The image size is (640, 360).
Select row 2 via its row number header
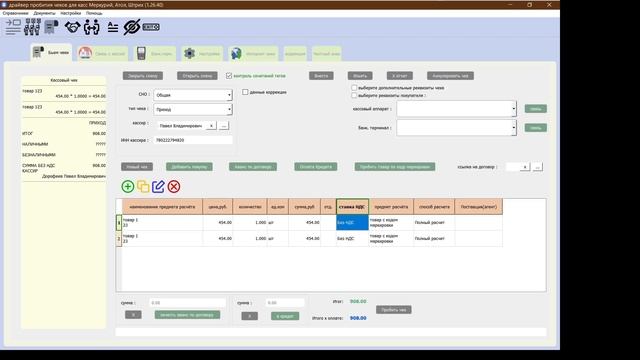(x=119, y=239)
